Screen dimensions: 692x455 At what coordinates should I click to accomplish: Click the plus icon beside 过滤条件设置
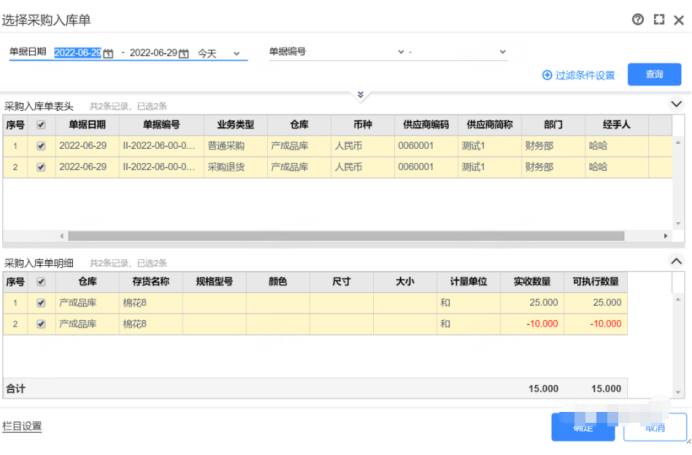click(x=547, y=75)
